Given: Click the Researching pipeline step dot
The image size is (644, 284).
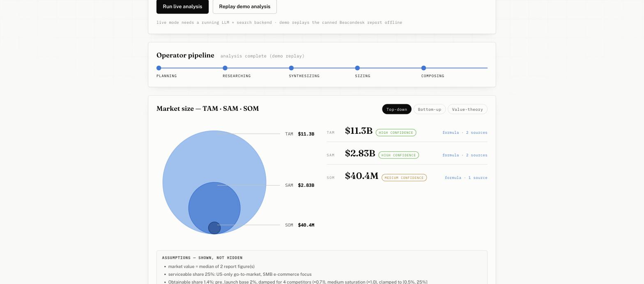Looking at the screenshot, I should pos(225,68).
